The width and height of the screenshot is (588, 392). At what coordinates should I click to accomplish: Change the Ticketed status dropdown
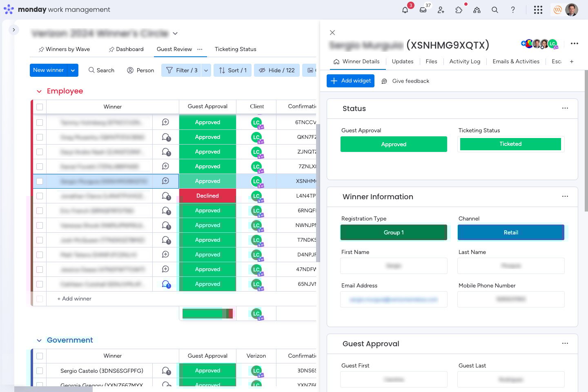point(510,144)
